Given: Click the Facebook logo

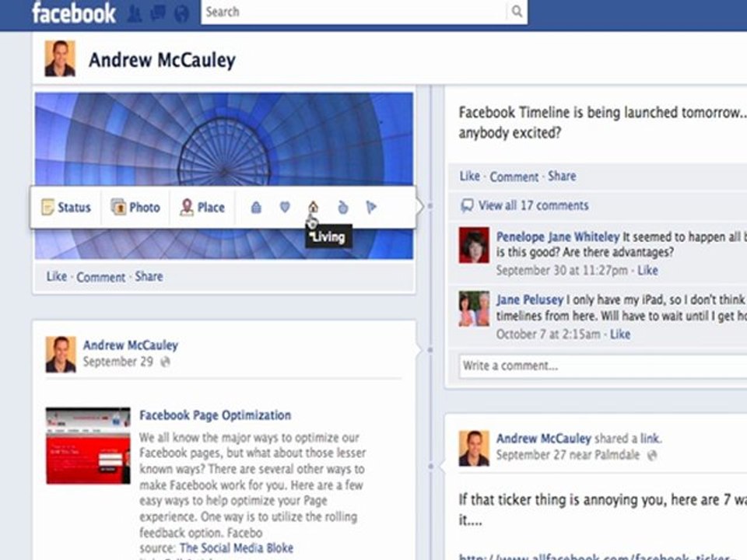Looking at the screenshot, I should pyautogui.click(x=74, y=13).
